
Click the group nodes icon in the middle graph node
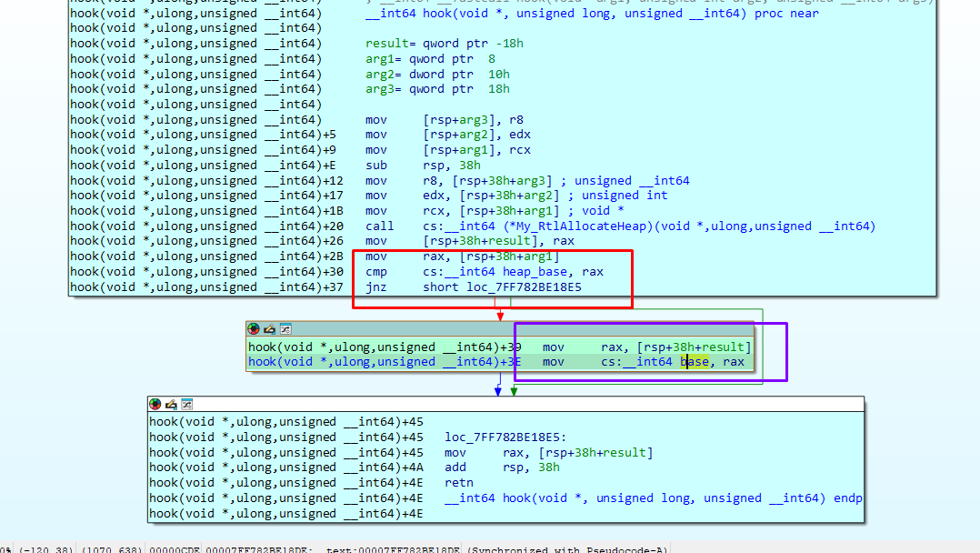[285, 329]
